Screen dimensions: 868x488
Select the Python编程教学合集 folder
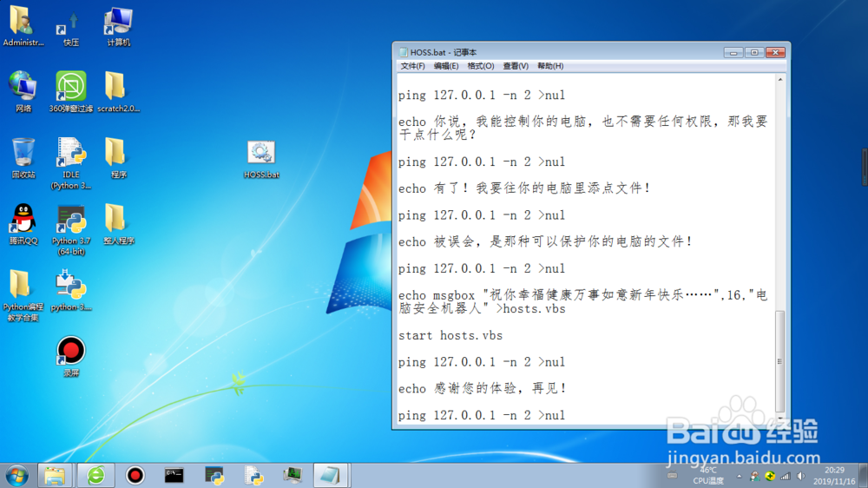pos(23,296)
